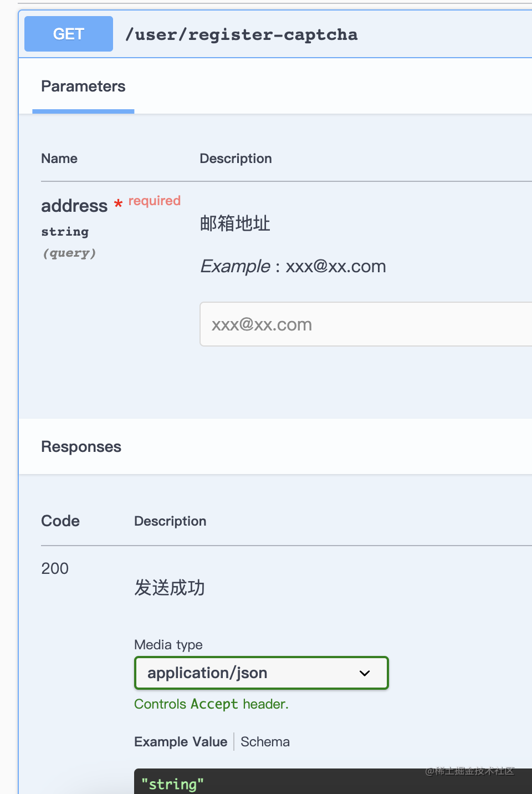532x794 pixels.
Task: Click the 邮箱地址 parameter description
Action: tap(235, 223)
